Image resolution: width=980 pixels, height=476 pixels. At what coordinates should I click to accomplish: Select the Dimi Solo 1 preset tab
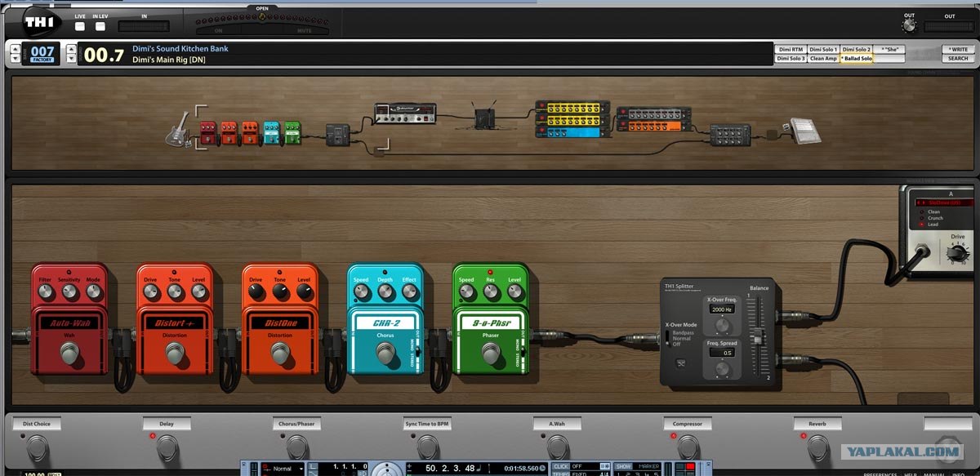tap(823, 50)
